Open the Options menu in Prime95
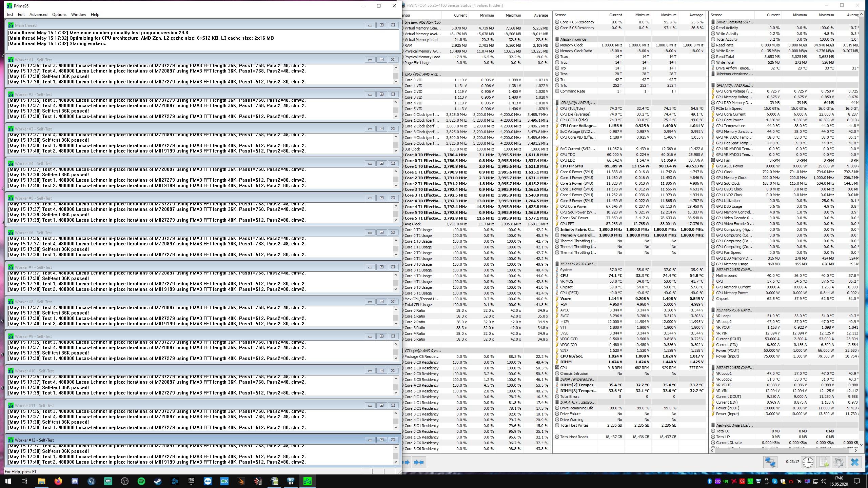 pyautogui.click(x=59, y=15)
